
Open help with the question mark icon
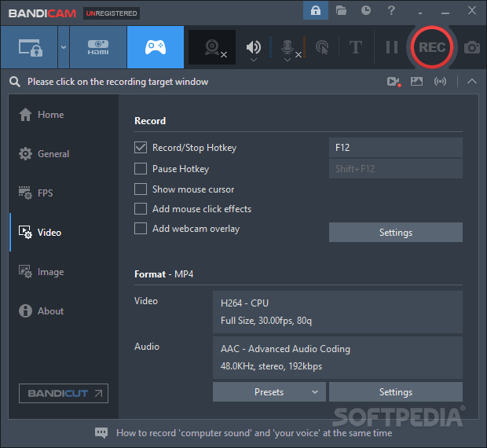tap(391, 10)
